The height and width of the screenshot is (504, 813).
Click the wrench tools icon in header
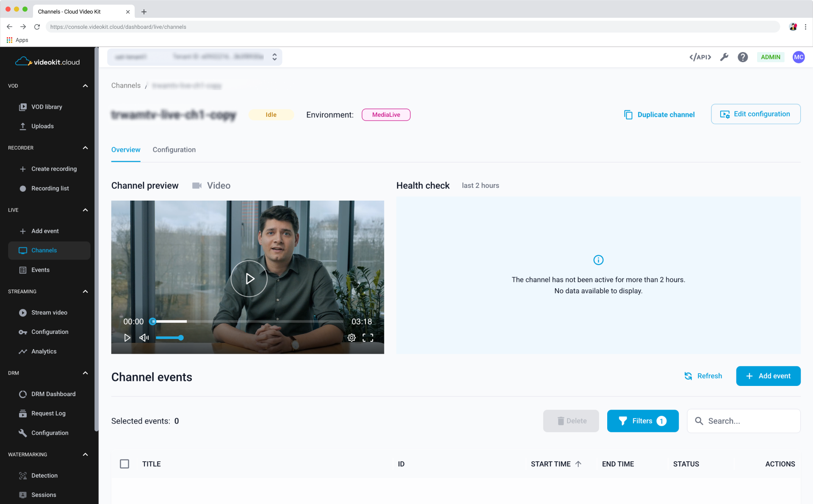click(x=724, y=57)
